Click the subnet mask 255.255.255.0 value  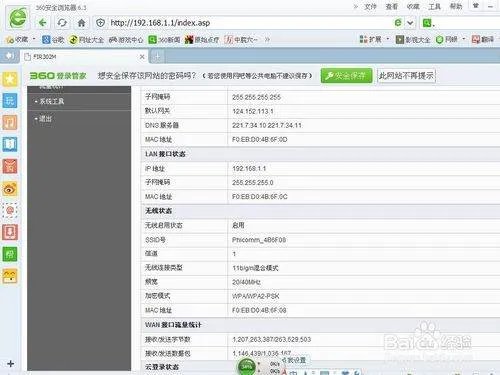click(x=253, y=183)
